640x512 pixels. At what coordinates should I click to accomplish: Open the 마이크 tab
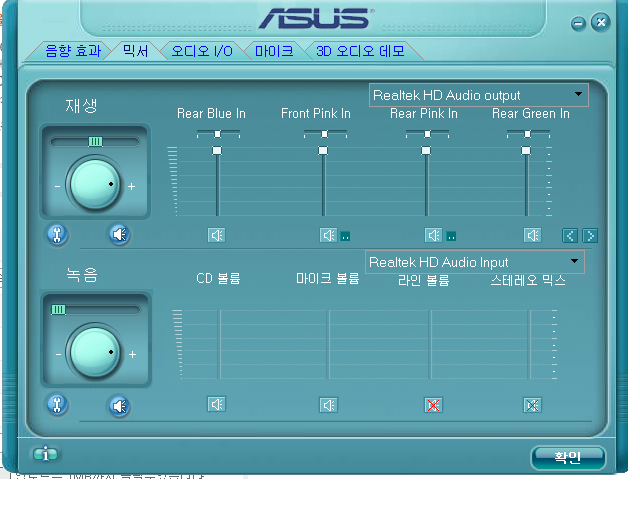tap(274, 51)
